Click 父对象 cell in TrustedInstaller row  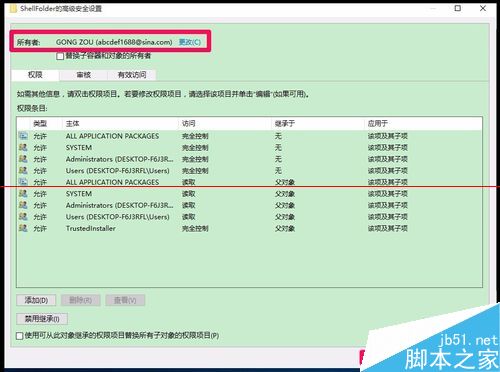pyautogui.click(x=285, y=228)
